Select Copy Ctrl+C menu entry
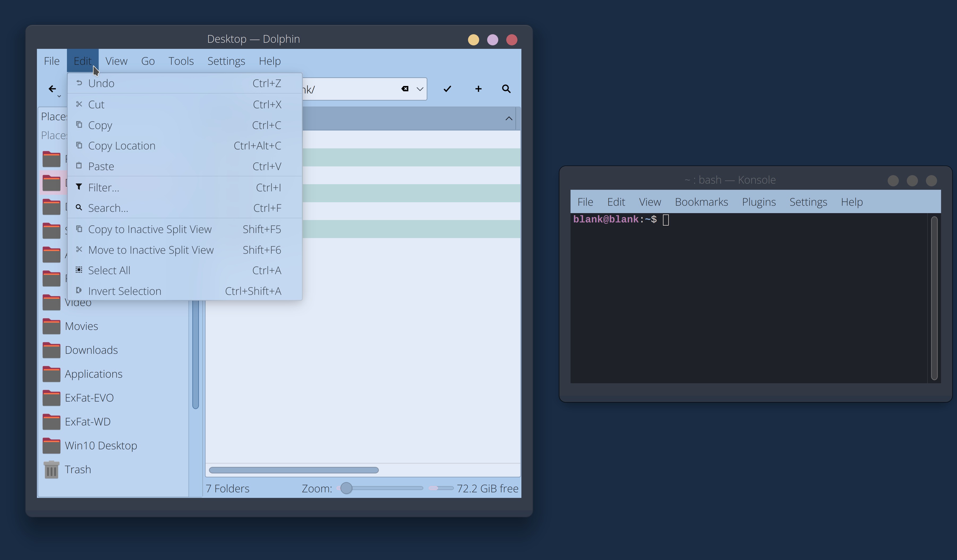957x560 pixels. point(185,125)
